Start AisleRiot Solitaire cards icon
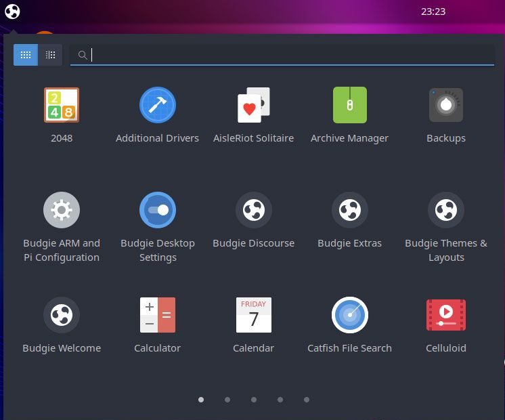Screen dimensions: 505x420 (x=253, y=105)
